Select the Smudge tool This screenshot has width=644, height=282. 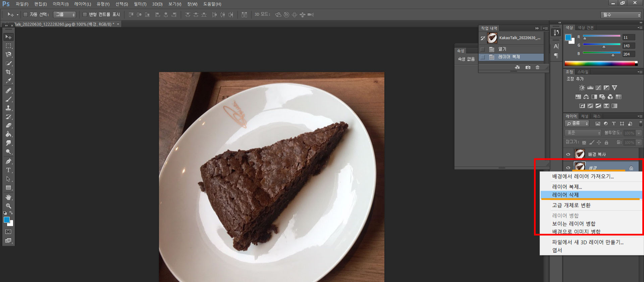(8, 143)
